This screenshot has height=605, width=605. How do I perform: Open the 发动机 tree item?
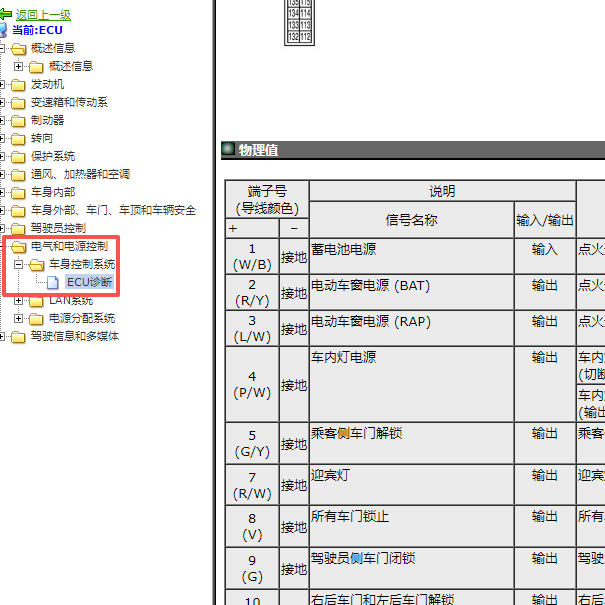[47, 84]
